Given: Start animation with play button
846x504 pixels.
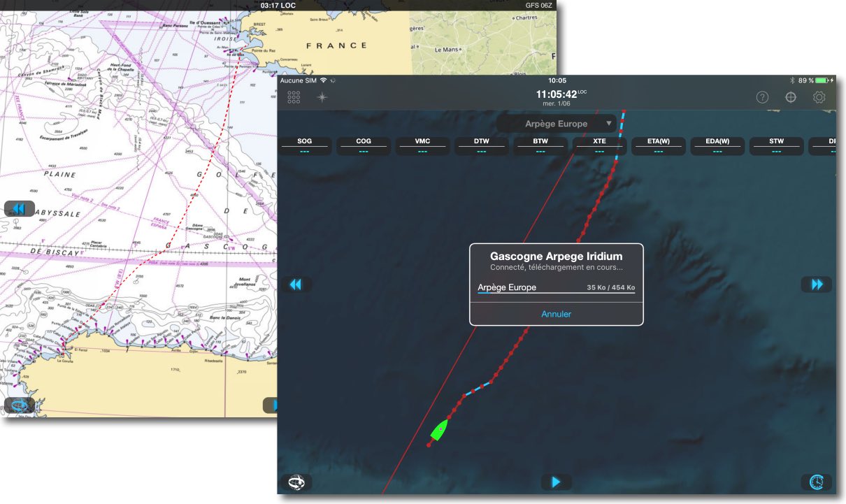Looking at the screenshot, I should (556, 482).
